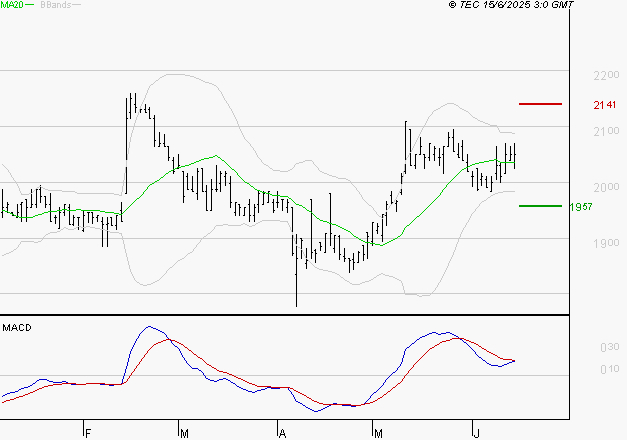
Task: Click the MACD panel label
Action: coord(17,327)
